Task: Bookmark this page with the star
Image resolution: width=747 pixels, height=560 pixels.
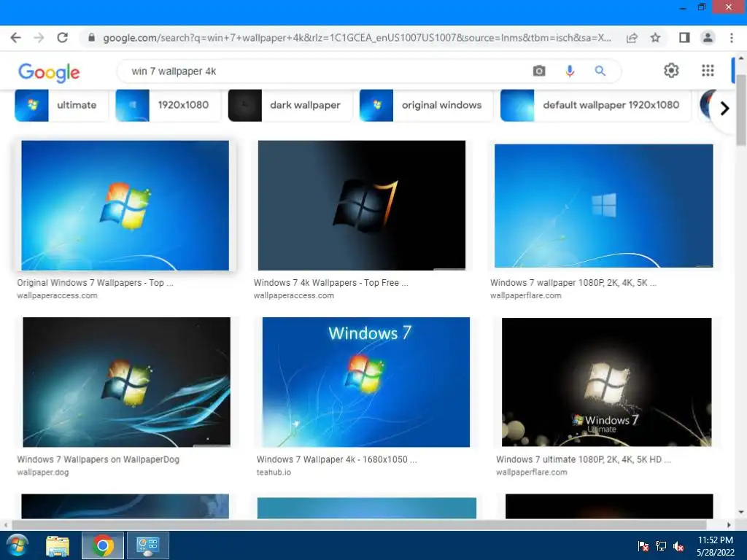Action: [x=656, y=38]
